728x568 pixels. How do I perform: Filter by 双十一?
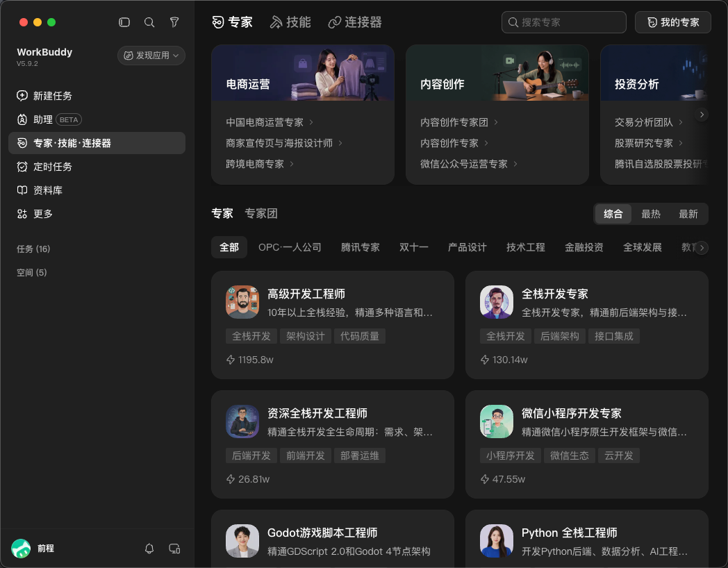414,247
